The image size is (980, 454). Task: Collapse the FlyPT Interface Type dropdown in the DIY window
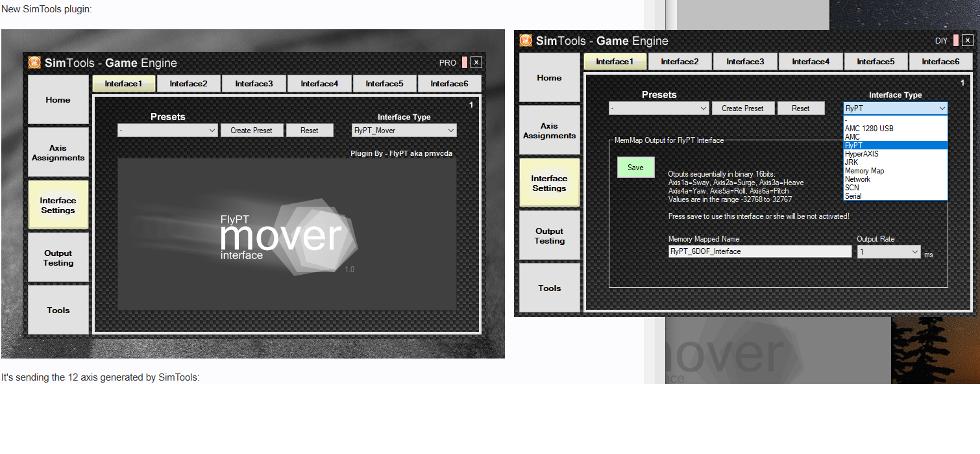896,108
